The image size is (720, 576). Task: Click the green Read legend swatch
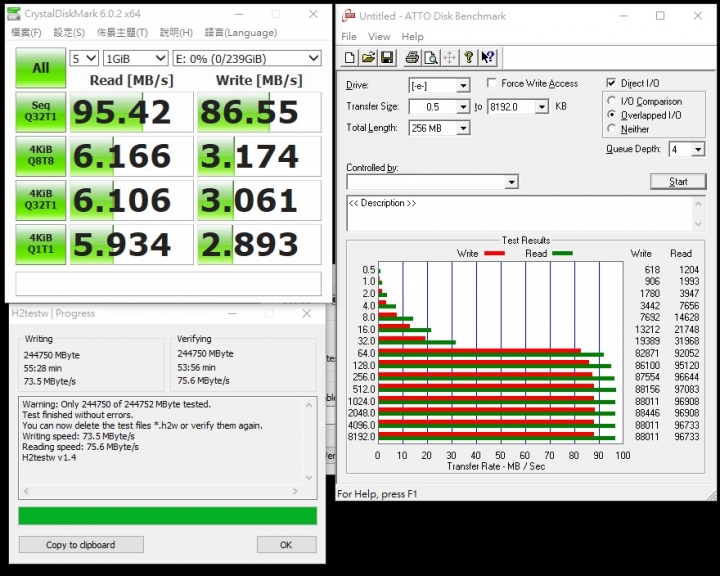562,253
